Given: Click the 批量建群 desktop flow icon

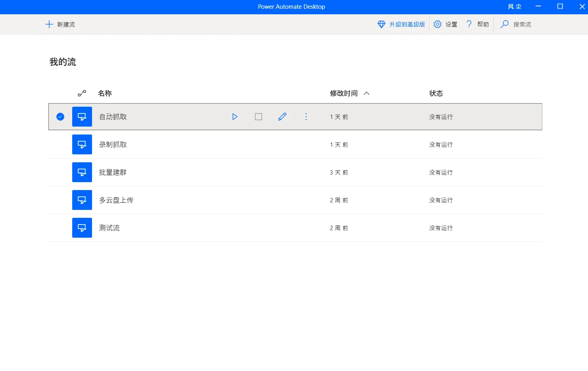Looking at the screenshot, I should [x=82, y=172].
